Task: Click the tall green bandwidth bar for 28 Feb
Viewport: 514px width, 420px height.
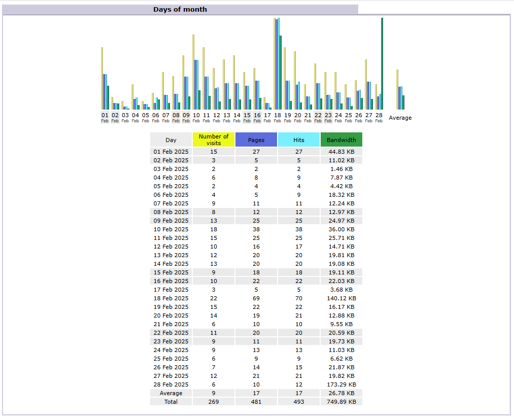Action: point(382,64)
